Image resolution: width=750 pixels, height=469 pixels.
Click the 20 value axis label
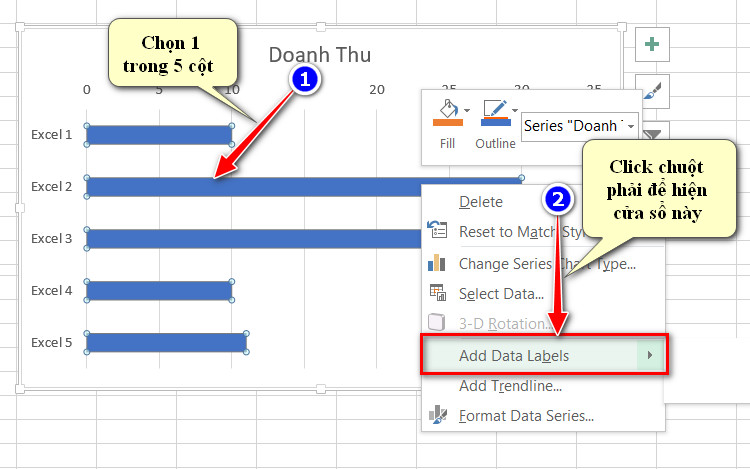coord(376,90)
